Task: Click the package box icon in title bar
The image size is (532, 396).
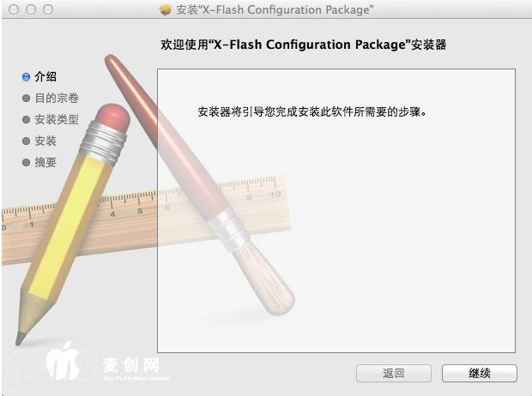Action: pos(166,9)
